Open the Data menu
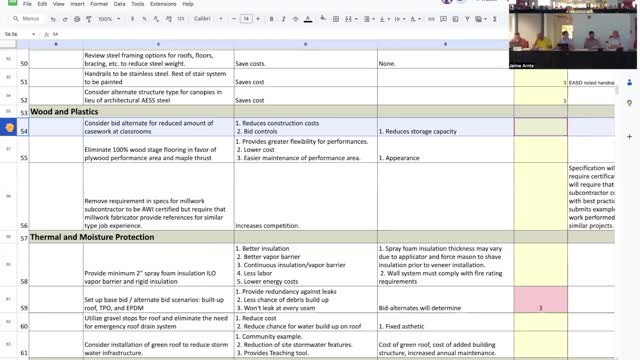 coord(120,4)
